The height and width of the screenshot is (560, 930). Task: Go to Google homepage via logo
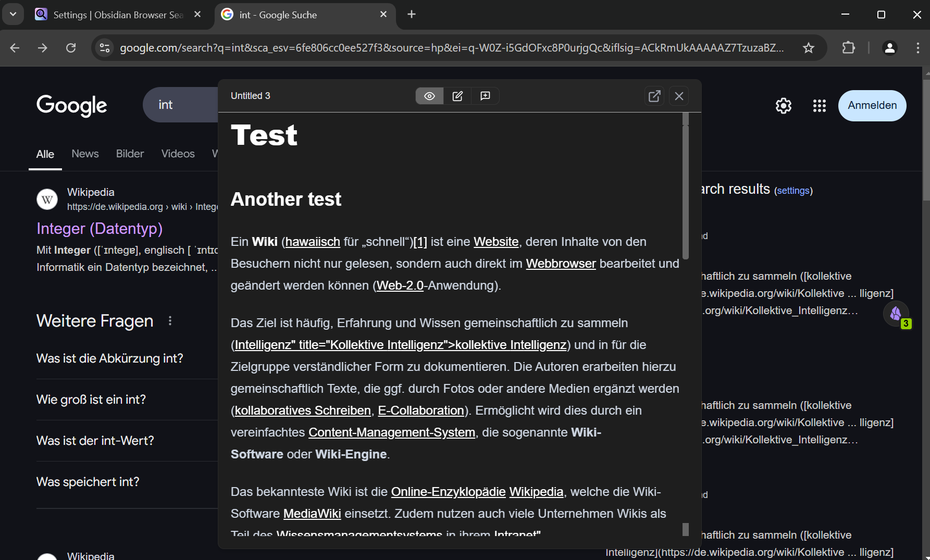click(x=72, y=105)
